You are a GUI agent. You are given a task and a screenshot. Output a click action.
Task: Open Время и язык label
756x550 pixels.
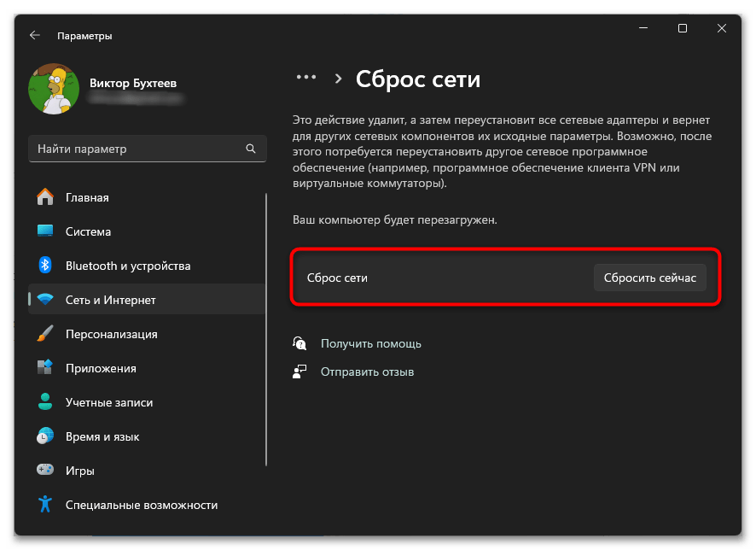tap(102, 437)
